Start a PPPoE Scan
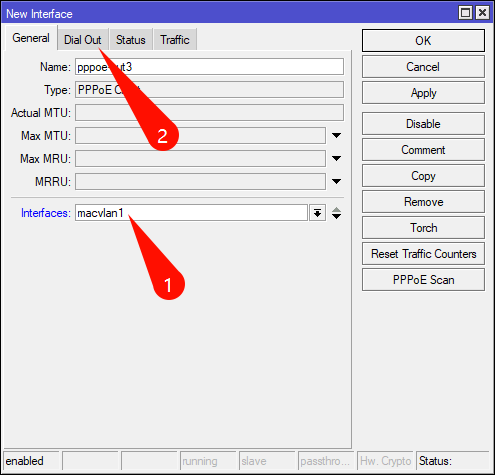Screen dimensions: 495x475 click(423, 280)
